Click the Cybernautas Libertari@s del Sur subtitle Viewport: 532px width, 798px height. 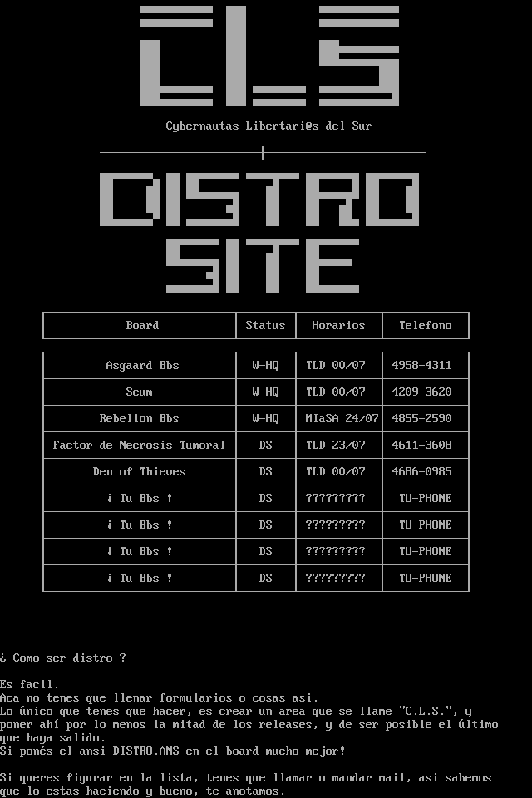coord(268,126)
